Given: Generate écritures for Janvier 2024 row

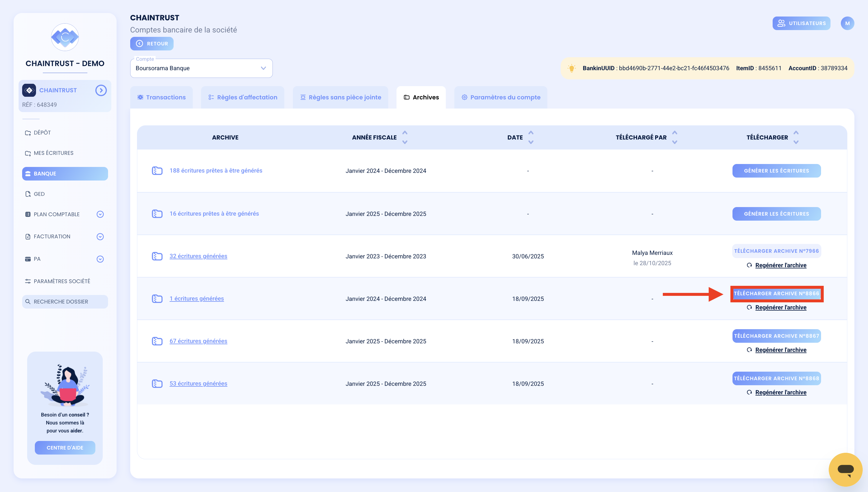Looking at the screenshot, I should 776,171.
